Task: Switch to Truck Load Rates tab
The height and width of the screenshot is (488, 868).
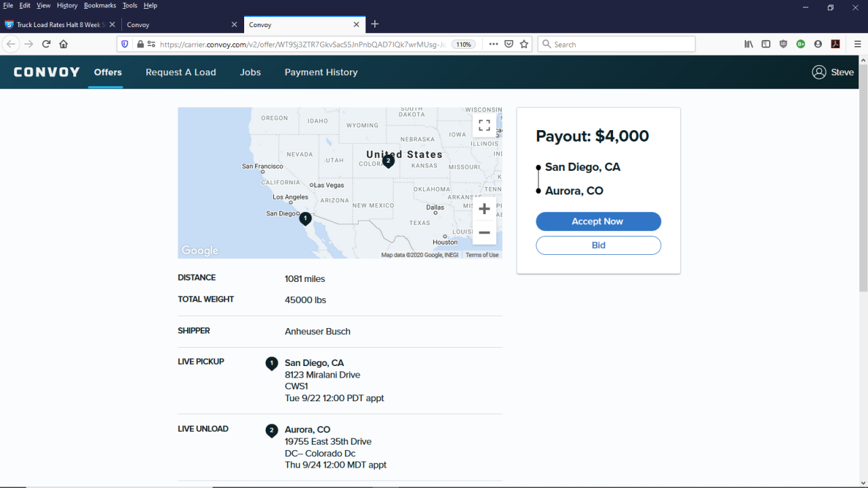Action: click(60, 24)
